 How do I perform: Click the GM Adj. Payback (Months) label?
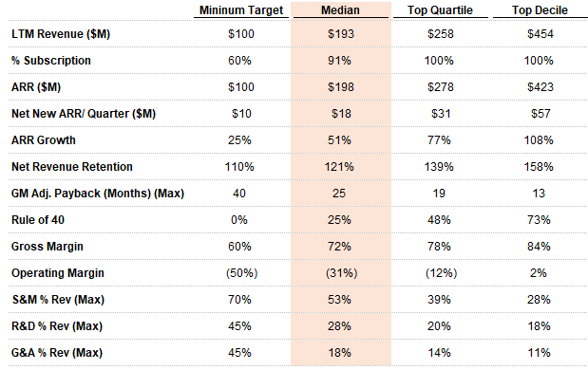click(98, 194)
